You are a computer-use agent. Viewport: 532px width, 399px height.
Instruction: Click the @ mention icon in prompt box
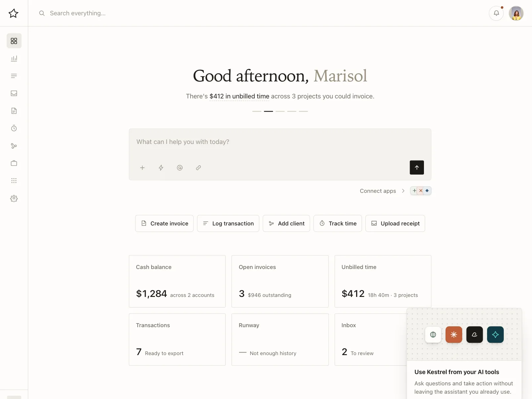180,168
